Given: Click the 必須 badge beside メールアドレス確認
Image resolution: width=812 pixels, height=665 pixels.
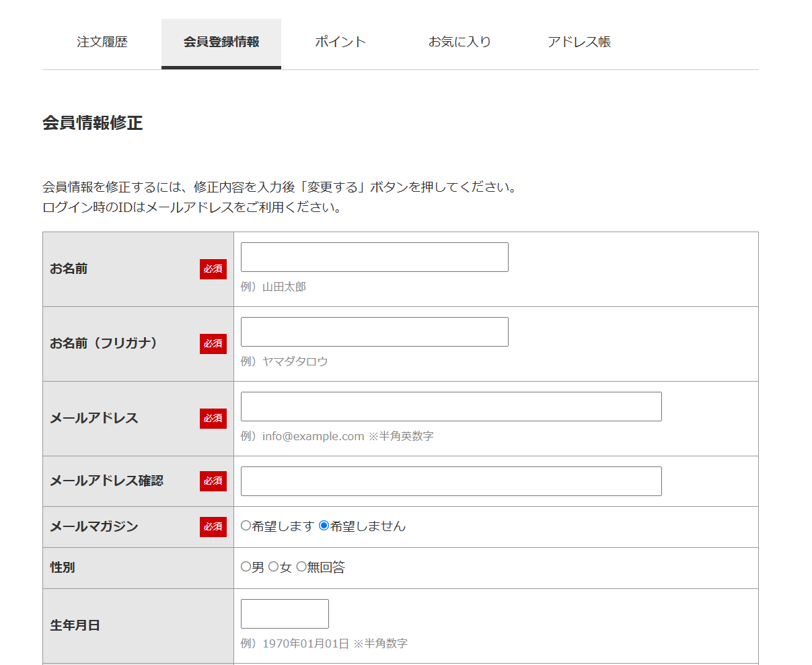Looking at the screenshot, I should click(213, 481).
